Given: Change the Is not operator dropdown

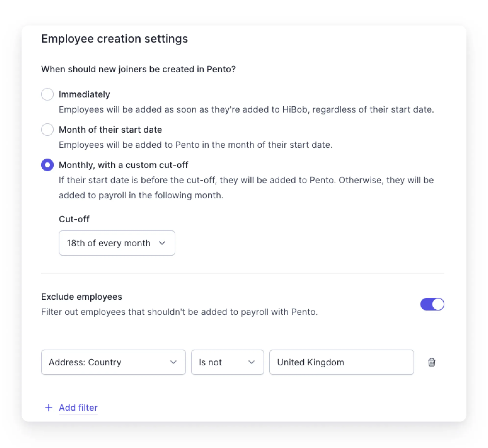Looking at the screenshot, I should [x=227, y=362].
